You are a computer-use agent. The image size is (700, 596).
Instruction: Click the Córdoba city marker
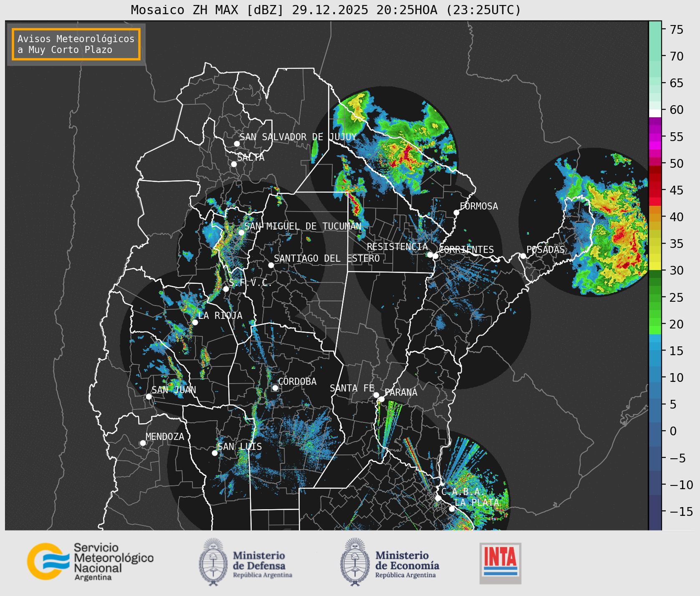coord(275,388)
